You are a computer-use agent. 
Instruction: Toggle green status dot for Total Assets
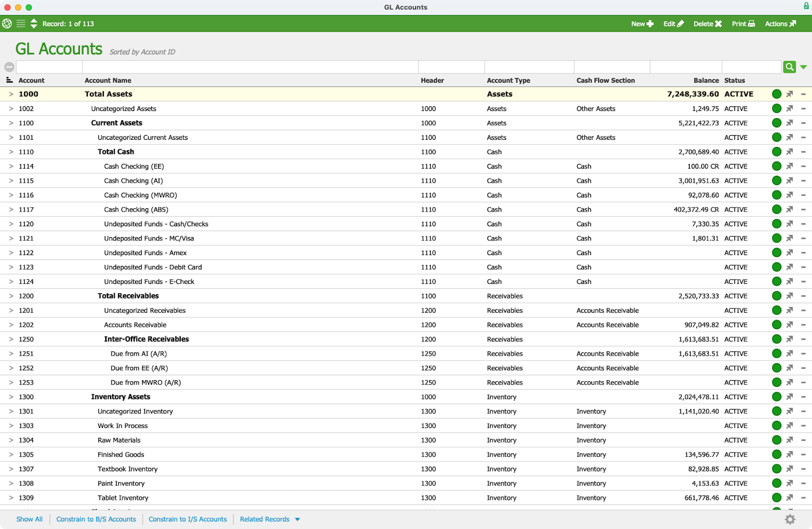(x=776, y=94)
